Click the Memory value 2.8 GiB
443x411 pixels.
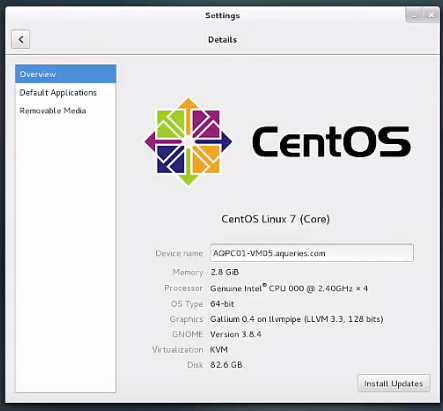point(225,272)
